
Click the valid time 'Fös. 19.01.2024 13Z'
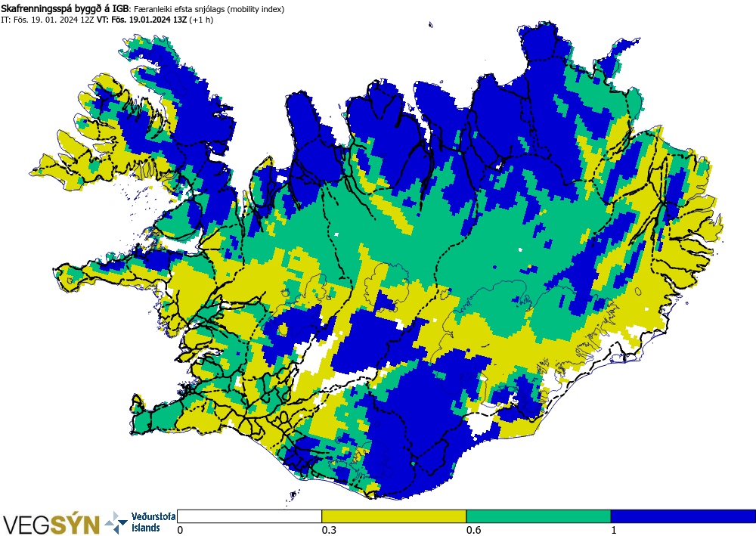click(150, 20)
